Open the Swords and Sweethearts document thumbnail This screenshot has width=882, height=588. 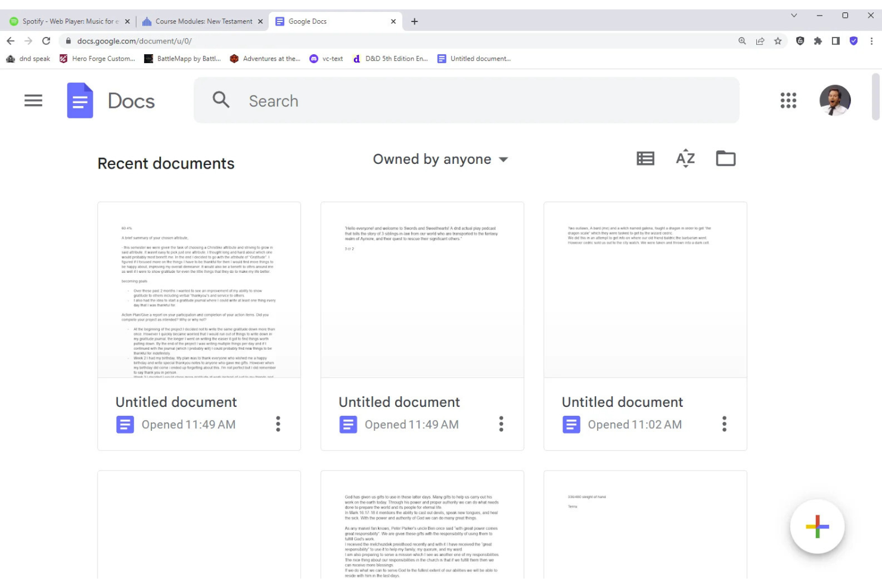pos(422,290)
